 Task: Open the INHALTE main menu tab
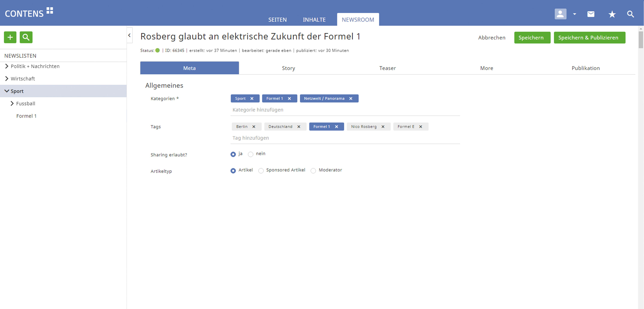tap(314, 20)
